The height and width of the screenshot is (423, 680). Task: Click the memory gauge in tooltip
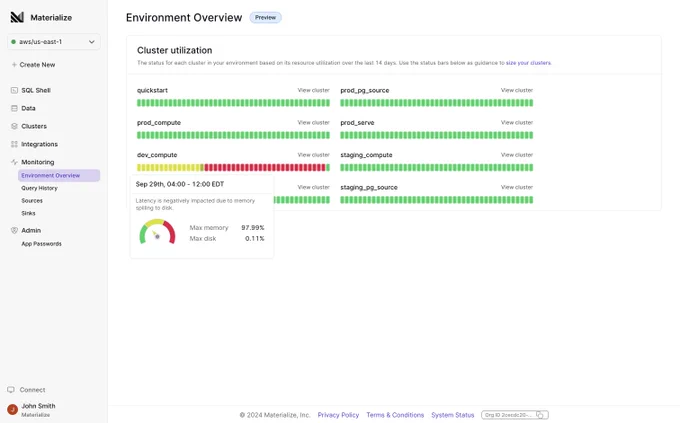coord(157,232)
